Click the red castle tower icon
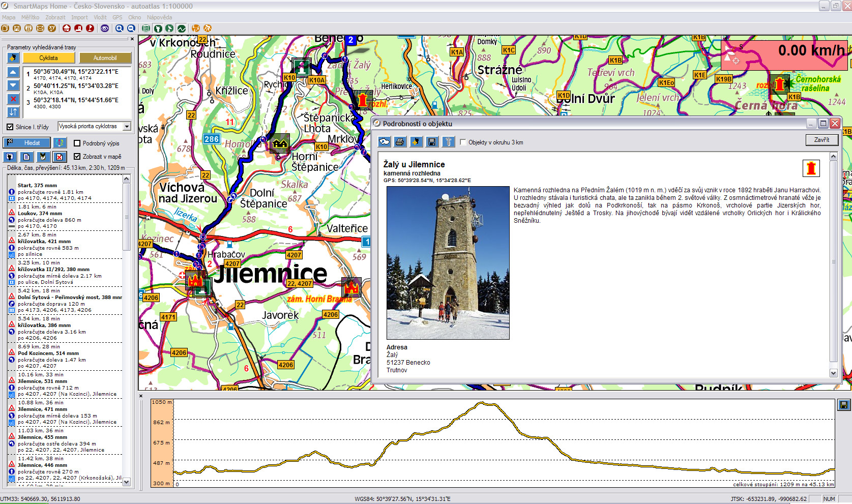This screenshot has height=504, width=852. coord(78,28)
